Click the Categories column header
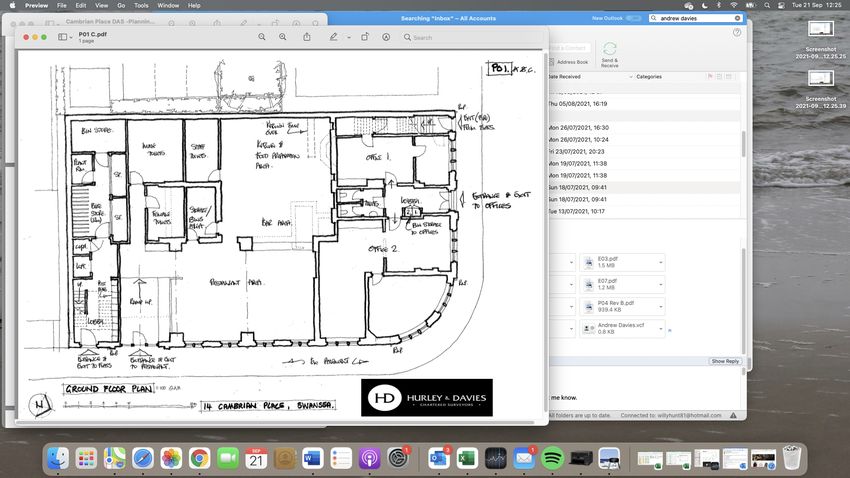 pos(649,77)
